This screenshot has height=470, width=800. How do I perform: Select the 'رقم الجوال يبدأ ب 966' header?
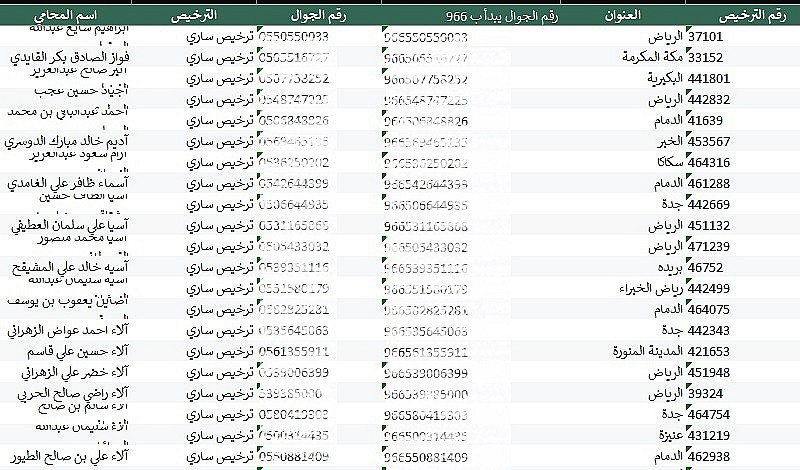(502, 17)
